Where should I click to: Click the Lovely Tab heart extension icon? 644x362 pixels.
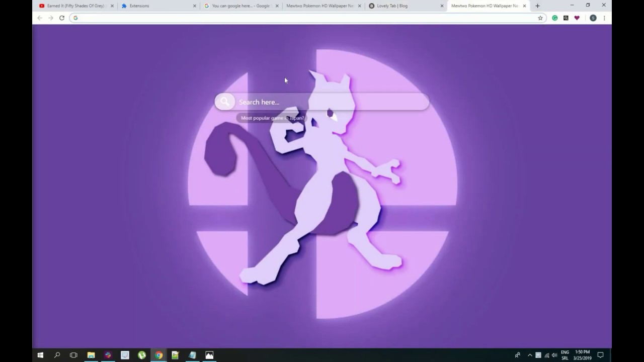[577, 18]
